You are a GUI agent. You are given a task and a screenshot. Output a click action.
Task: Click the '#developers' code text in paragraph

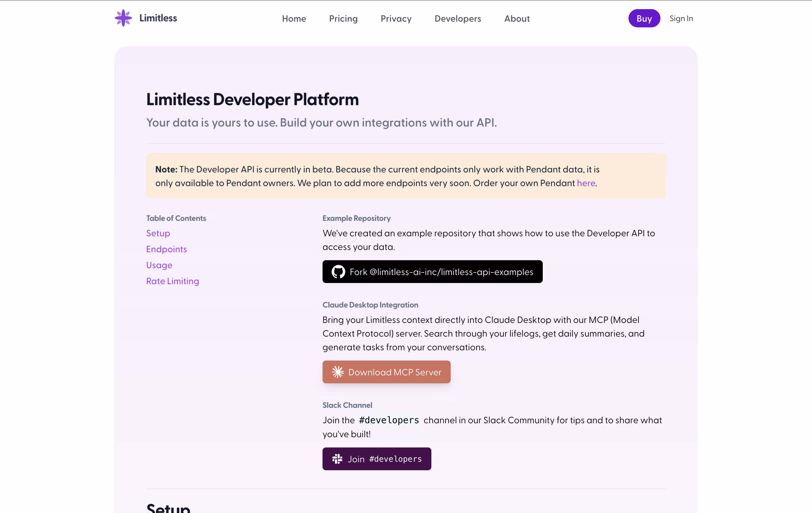(389, 420)
